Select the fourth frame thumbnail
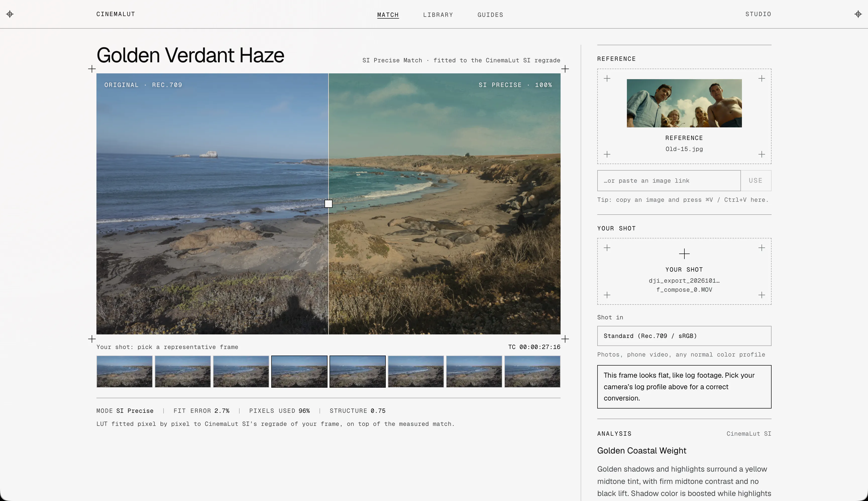 coord(299,372)
